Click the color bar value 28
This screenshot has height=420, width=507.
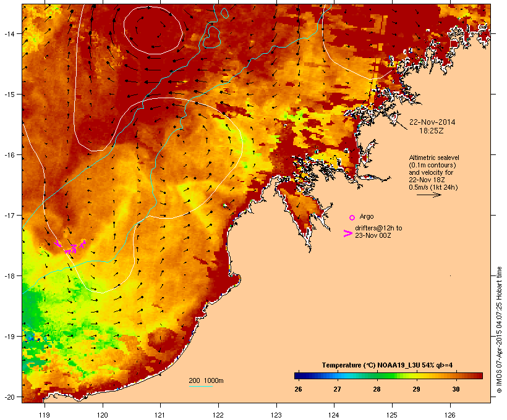[377, 389]
